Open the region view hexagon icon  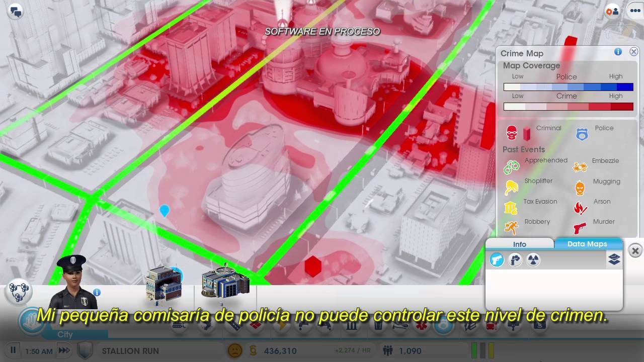tap(19, 291)
